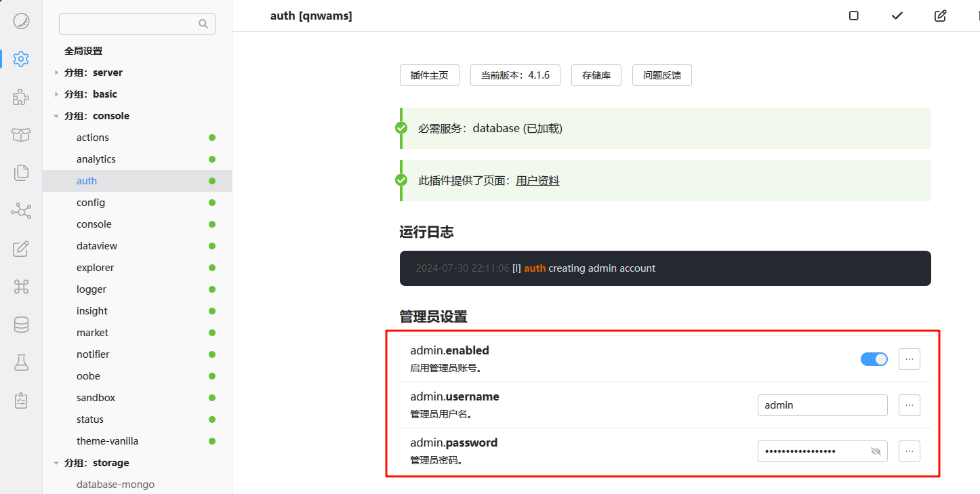Select 全局设置 in the sidebar list

coord(83,51)
